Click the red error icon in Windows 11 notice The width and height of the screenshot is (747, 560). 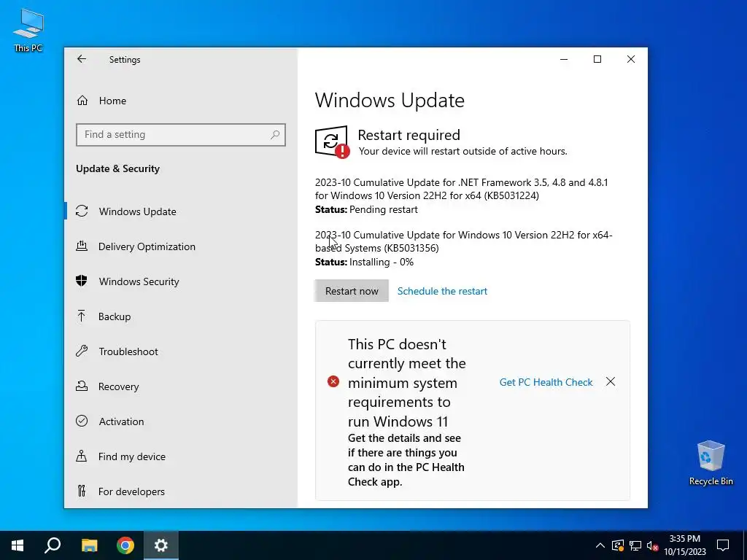click(x=333, y=381)
